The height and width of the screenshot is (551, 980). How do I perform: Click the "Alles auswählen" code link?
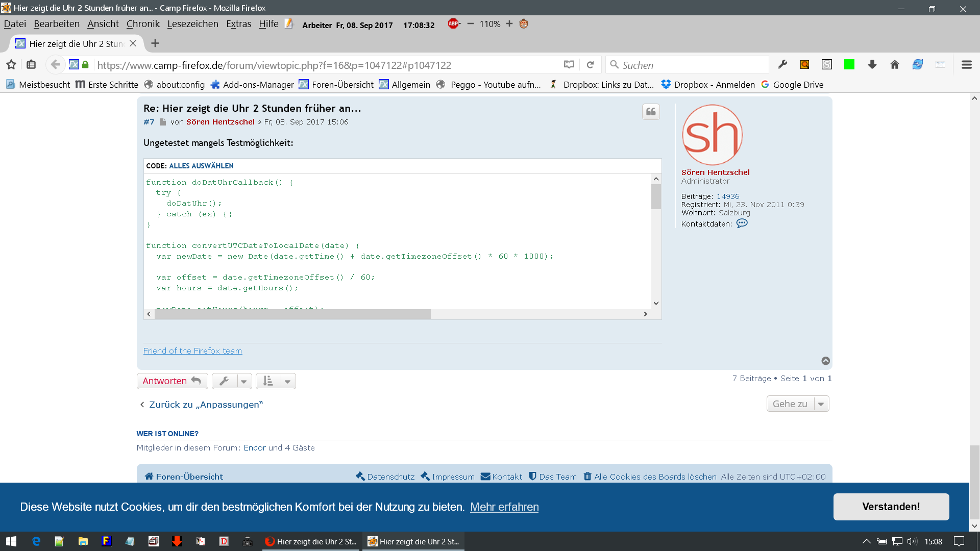click(x=201, y=166)
